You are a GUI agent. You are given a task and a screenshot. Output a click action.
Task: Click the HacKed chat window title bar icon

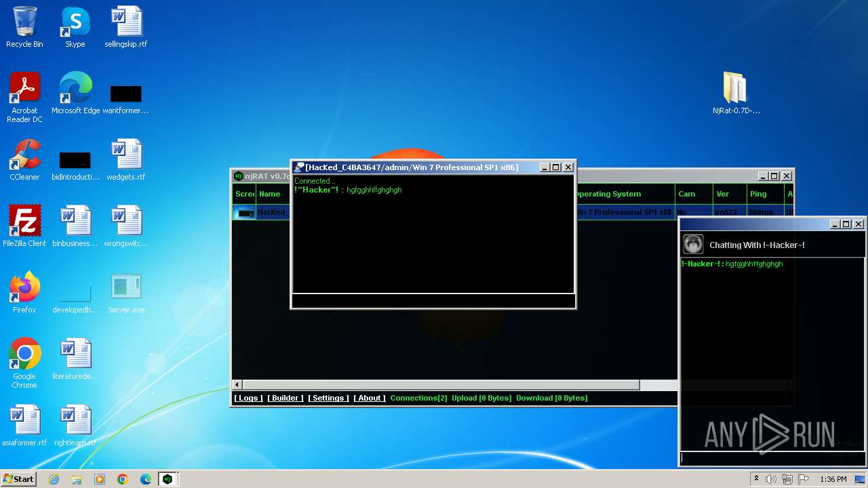pos(298,167)
